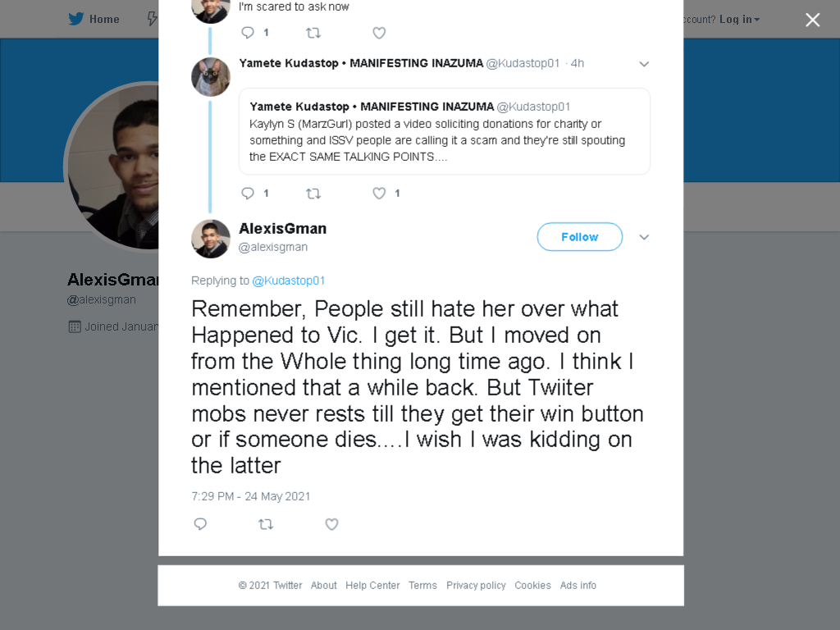Open the quoted tweet about Kaylyn S
840x630 pixels.
[x=445, y=131]
